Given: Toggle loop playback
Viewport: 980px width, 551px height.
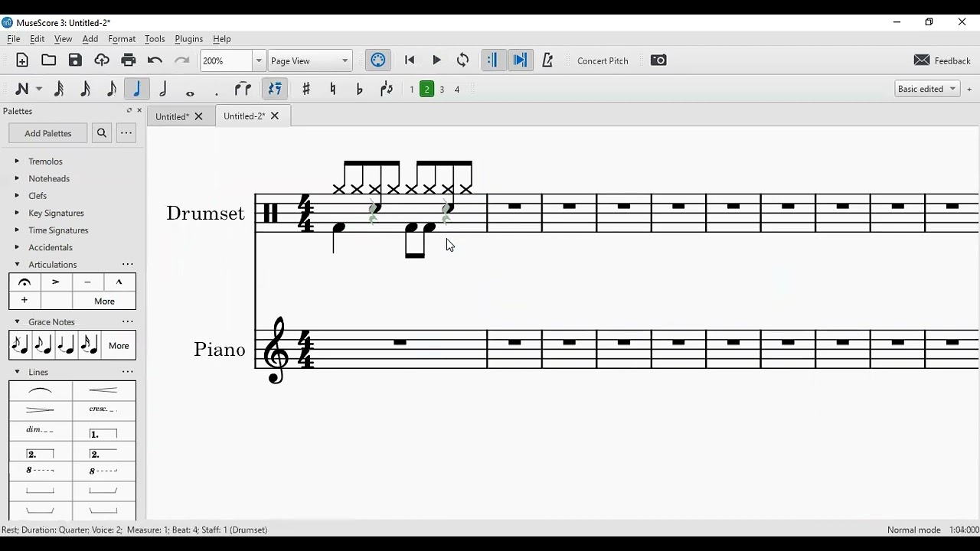Looking at the screenshot, I should [x=463, y=60].
